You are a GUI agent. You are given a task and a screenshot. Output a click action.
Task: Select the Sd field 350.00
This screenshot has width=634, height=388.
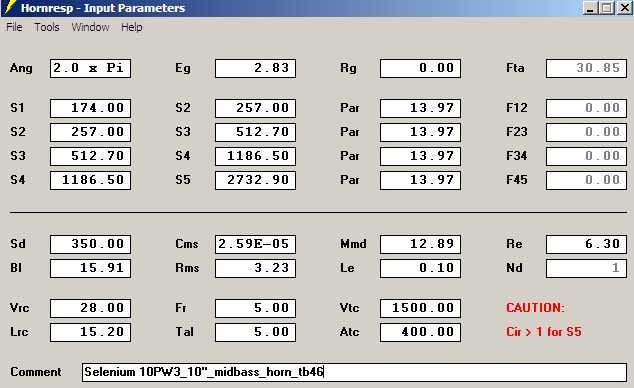pos(91,245)
